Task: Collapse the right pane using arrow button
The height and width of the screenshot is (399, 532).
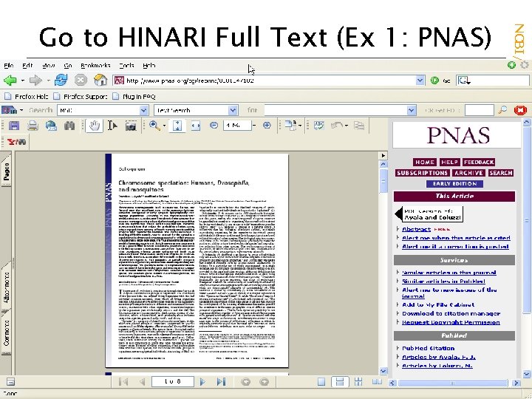Action: 383,155
